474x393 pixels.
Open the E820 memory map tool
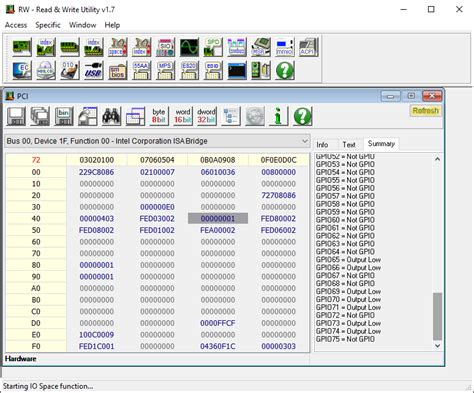pyautogui.click(x=189, y=70)
